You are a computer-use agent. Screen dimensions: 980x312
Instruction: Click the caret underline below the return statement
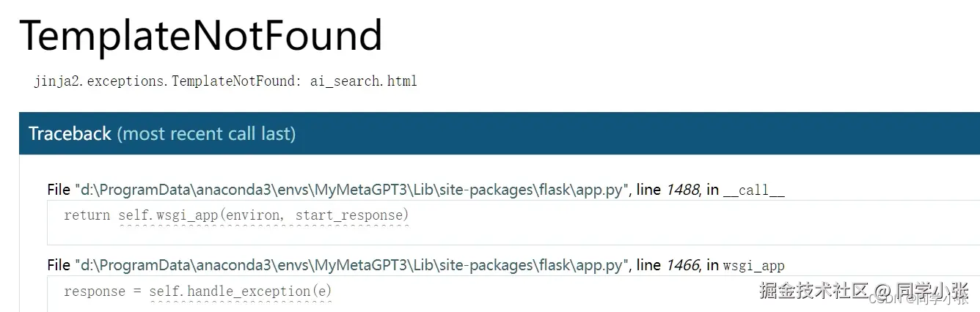[264, 226]
